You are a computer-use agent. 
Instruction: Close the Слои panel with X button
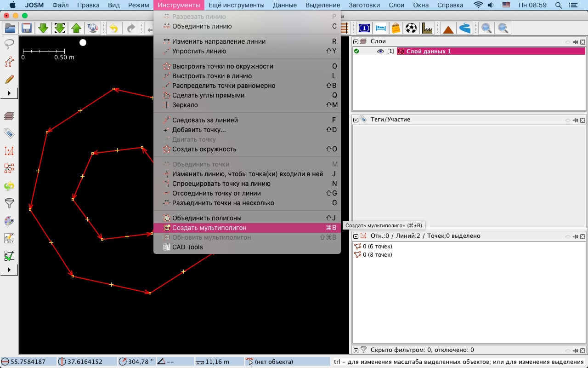click(x=582, y=42)
